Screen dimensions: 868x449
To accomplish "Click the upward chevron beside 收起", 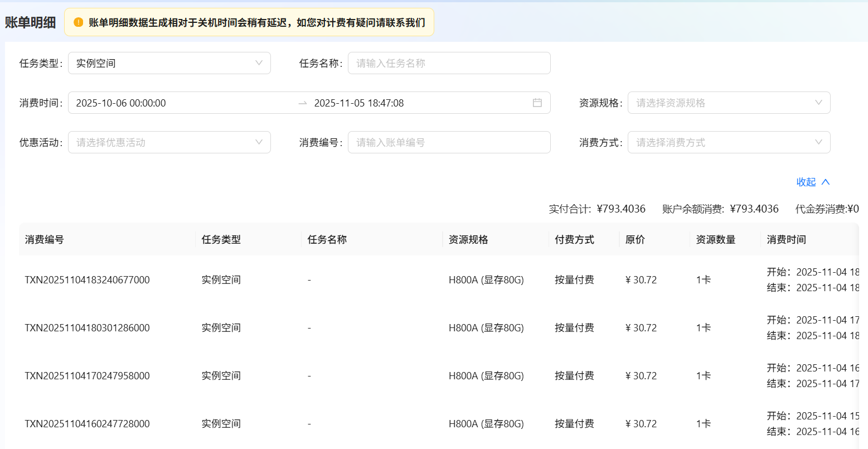I will (825, 182).
